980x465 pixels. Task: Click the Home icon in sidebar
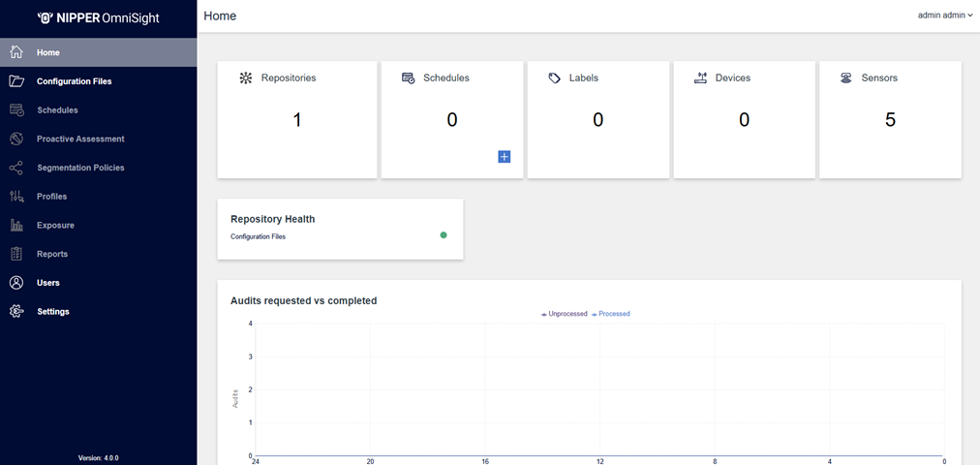point(16,52)
